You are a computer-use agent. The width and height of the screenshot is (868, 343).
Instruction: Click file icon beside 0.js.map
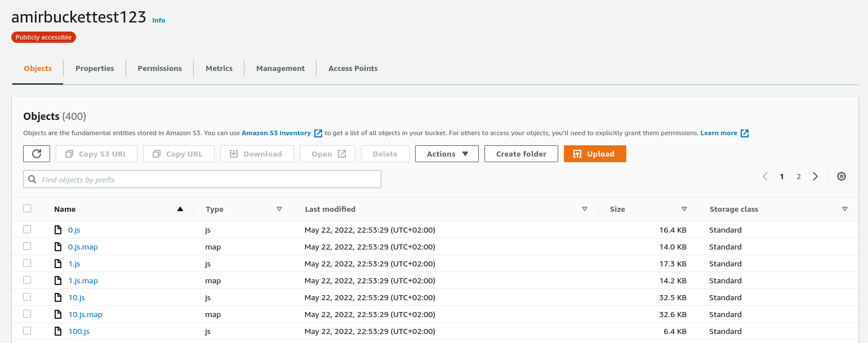coord(57,247)
